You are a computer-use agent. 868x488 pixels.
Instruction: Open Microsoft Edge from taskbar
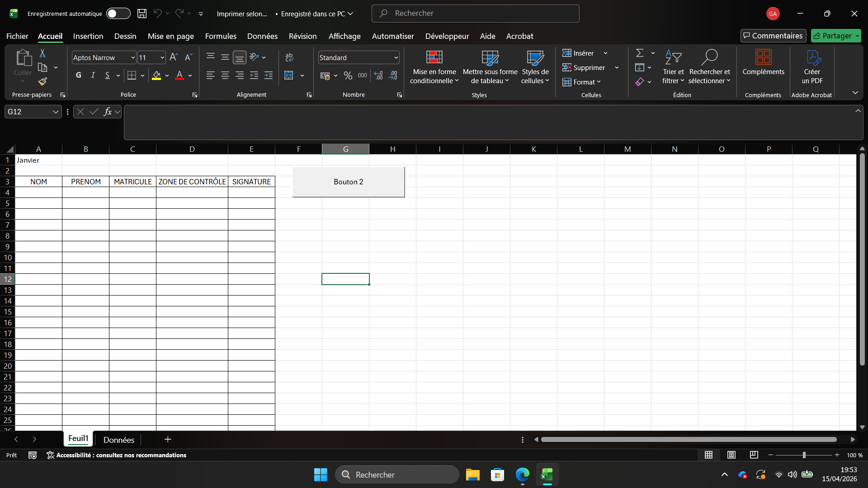coord(522,475)
